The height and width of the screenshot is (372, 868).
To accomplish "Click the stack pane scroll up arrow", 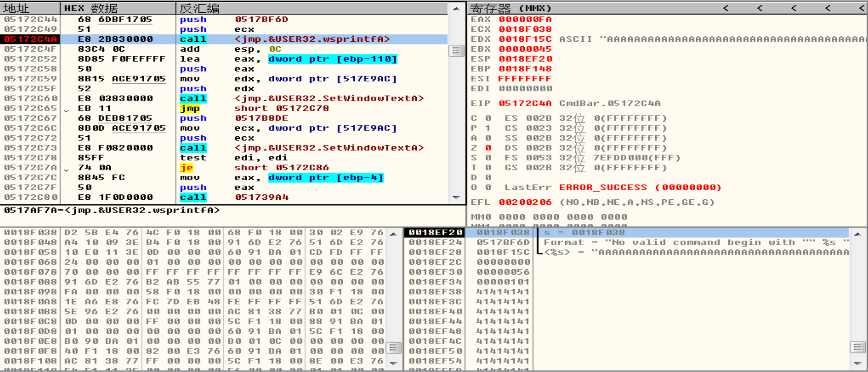I will (857, 234).
